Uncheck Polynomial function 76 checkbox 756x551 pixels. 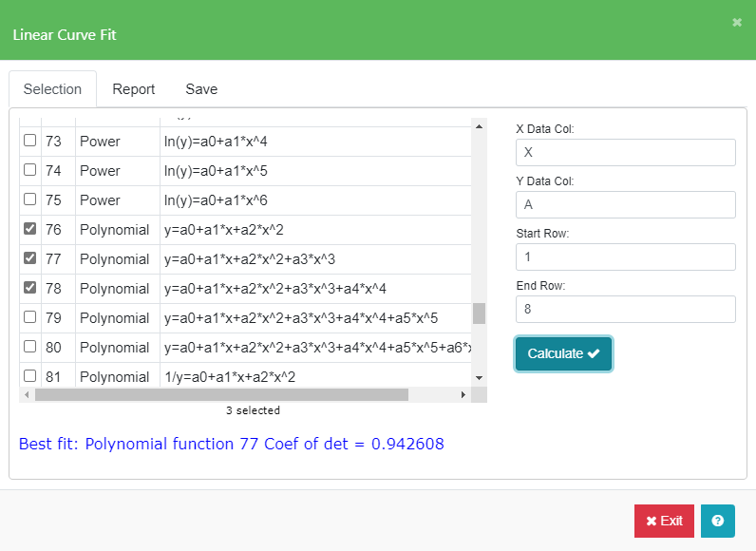(30, 229)
